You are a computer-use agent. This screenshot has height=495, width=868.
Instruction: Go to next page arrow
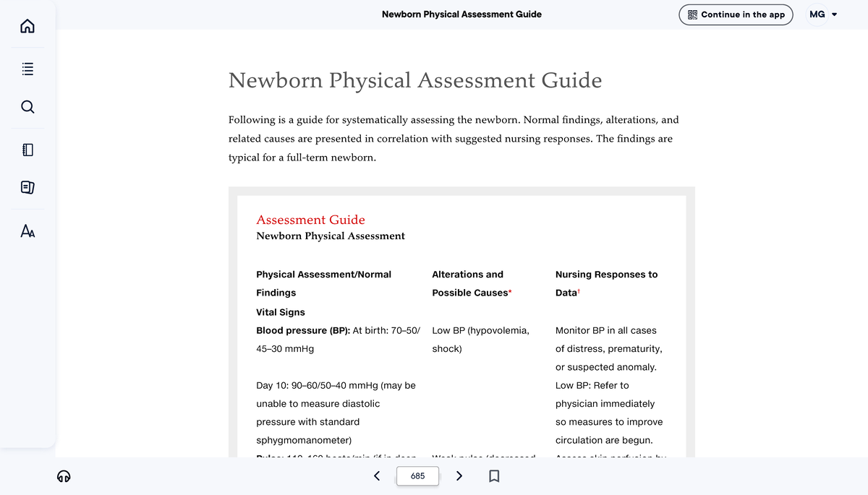459,475
